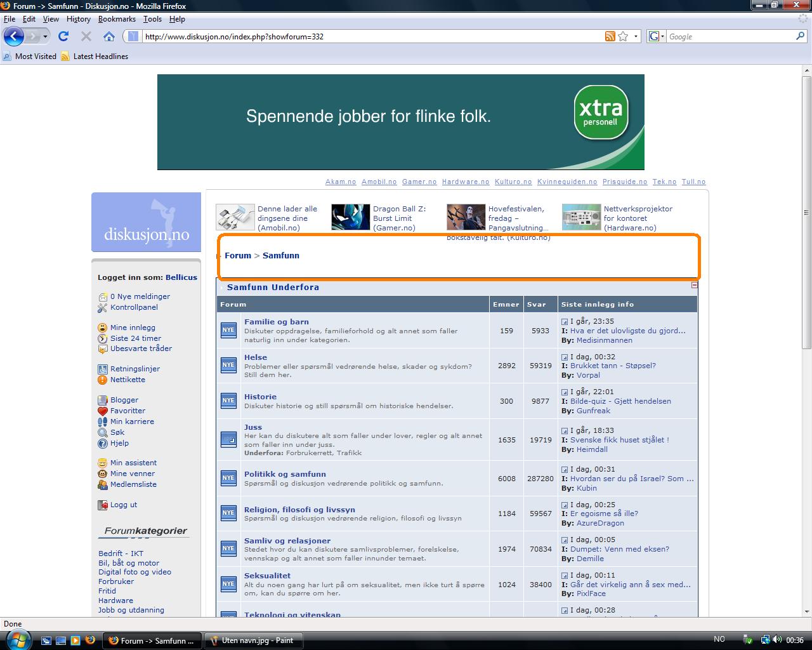Bookmark page with the star icon
Viewport: 812px width, 650px height.
pos(623,36)
